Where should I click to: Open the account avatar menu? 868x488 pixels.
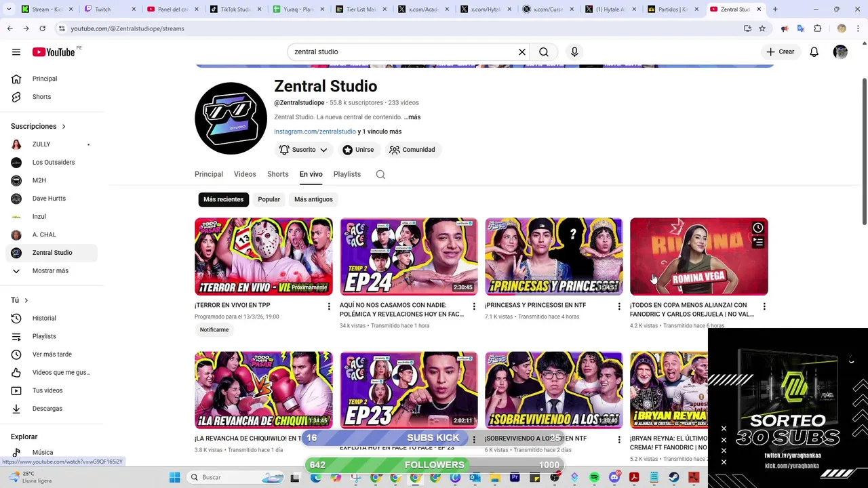(840, 52)
